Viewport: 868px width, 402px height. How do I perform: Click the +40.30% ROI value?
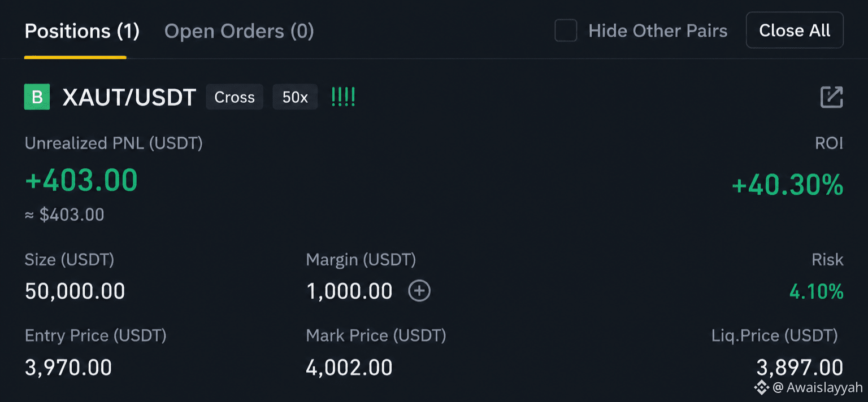(x=787, y=185)
